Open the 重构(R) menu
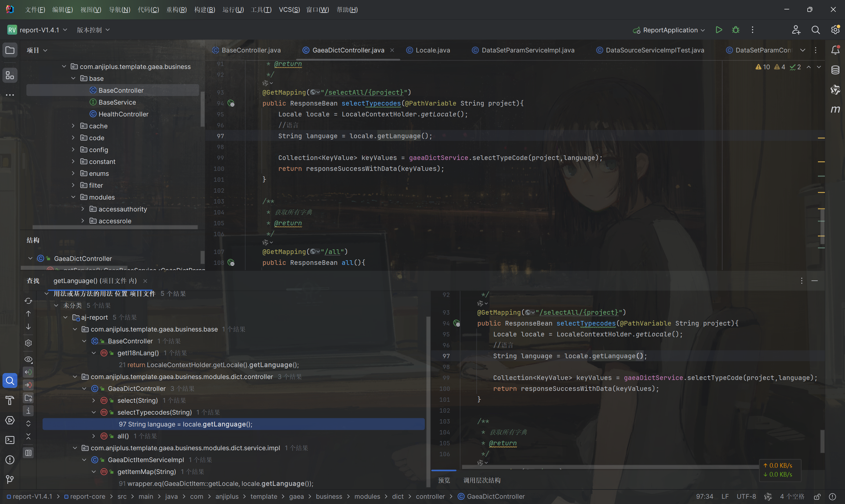The height and width of the screenshot is (504, 845). click(176, 10)
